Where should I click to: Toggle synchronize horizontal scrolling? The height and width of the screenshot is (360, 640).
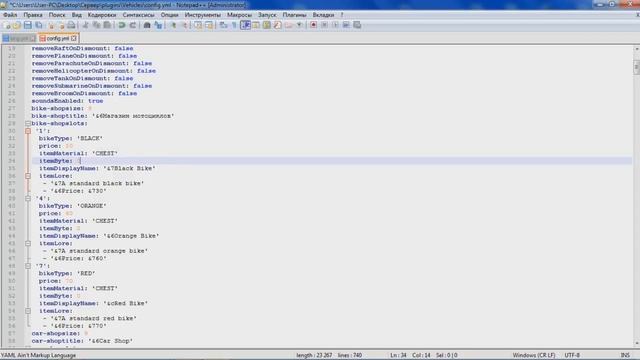[x=209, y=25]
